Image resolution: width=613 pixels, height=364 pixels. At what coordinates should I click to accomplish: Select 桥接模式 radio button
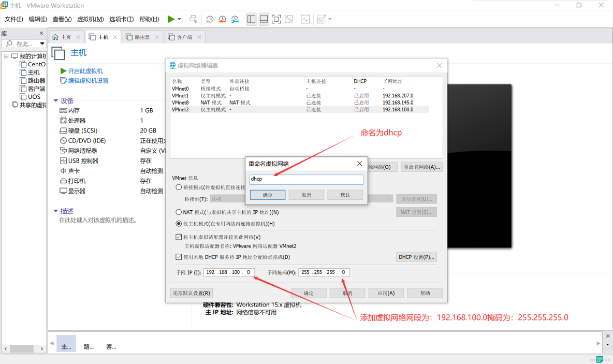(179, 187)
